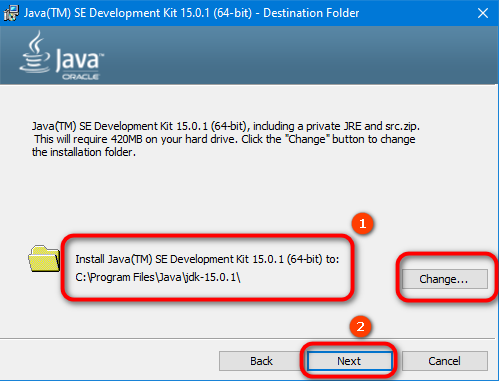Click the description line mentioning 420MB hard drive space
Viewport: 499px width, 381px height.
(225, 139)
